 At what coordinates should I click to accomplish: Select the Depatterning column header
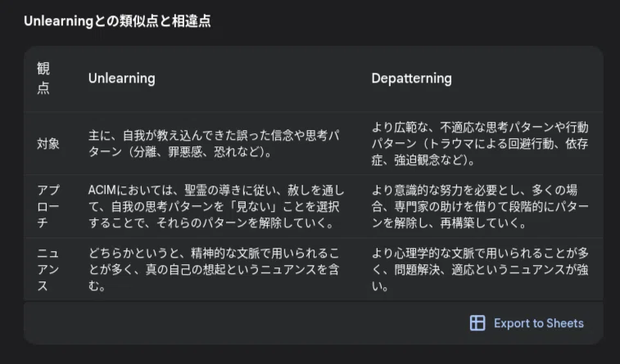coord(411,79)
